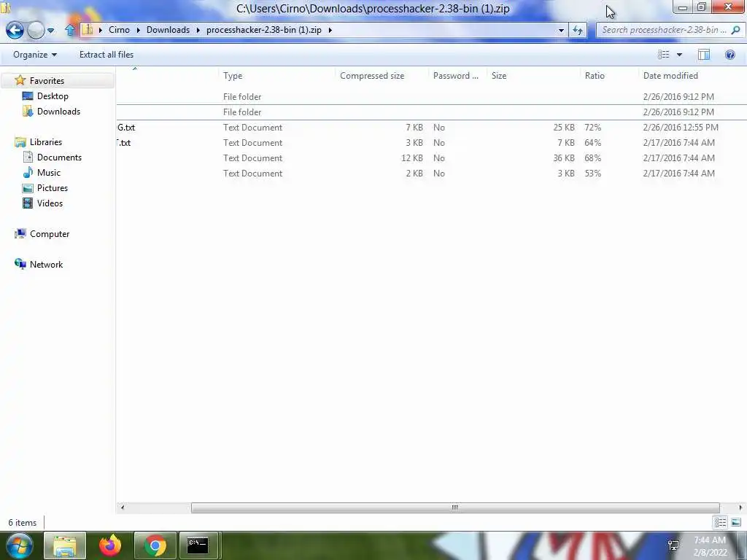This screenshot has height=560, width=747.
Task: Click the scrollbar right arrow
Action: click(740, 507)
